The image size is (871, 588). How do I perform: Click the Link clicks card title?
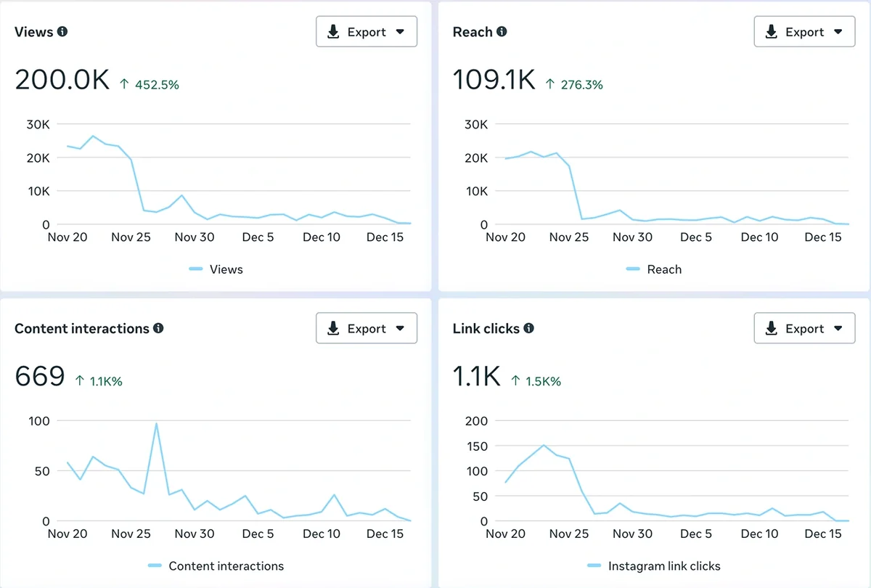(486, 328)
